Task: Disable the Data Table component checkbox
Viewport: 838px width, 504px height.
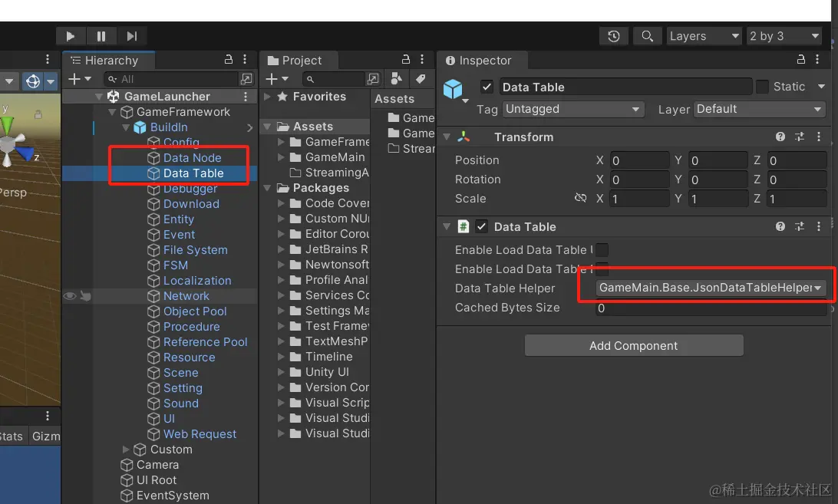Action: click(481, 226)
